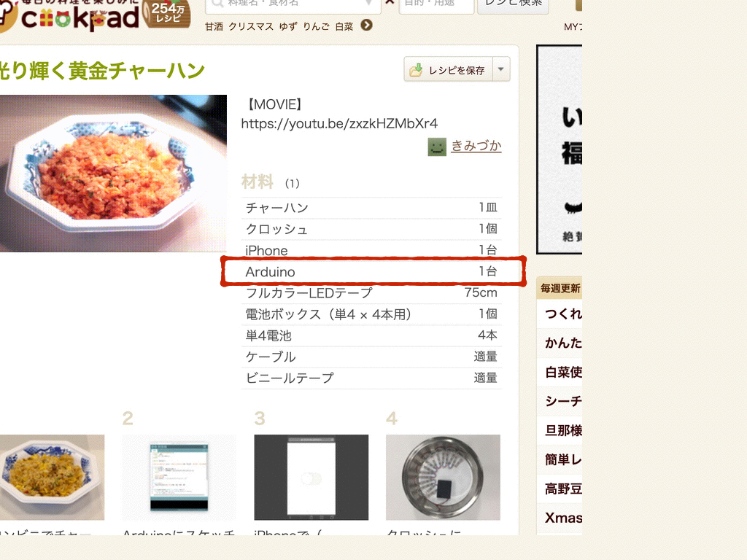This screenshot has height=560, width=747.
Task: Click the ゆず keyword link
Action: pos(288,26)
